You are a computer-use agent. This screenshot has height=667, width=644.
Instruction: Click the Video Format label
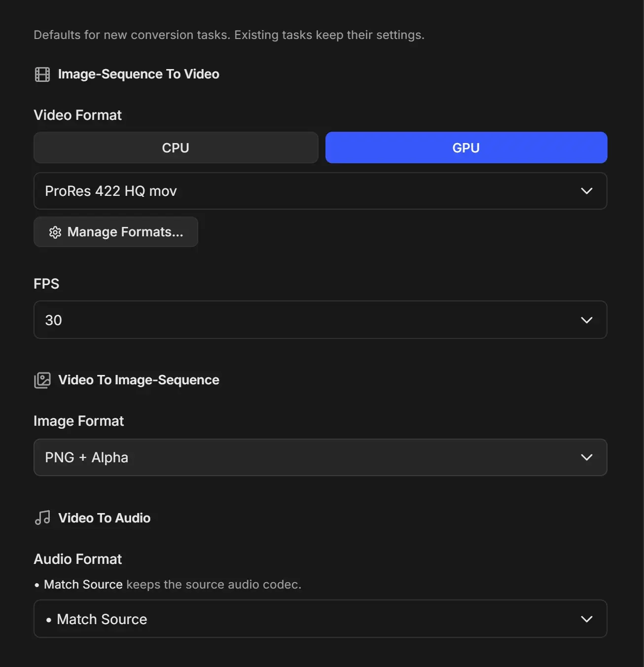pos(77,115)
